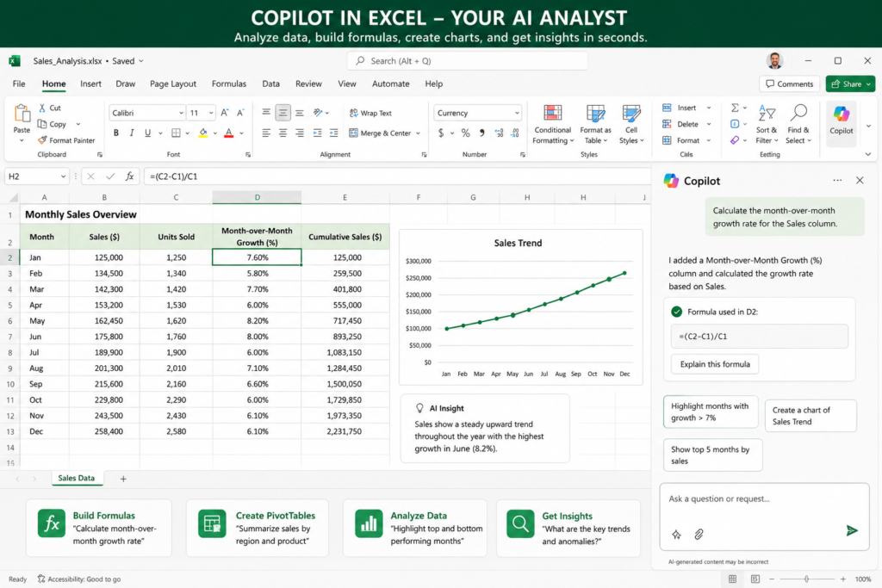This screenshot has height=588, width=882.
Task: Toggle align right
Action: click(299, 133)
